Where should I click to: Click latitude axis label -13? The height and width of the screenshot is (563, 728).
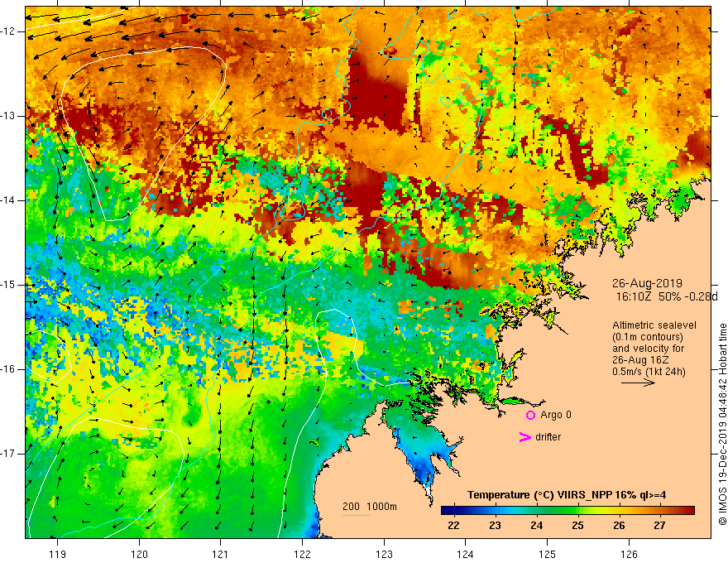(9, 116)
